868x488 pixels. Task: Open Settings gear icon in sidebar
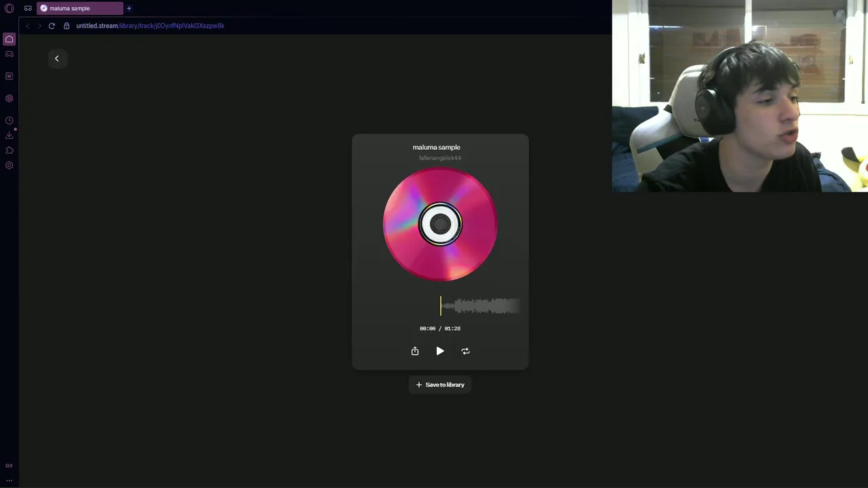point(9,165)
